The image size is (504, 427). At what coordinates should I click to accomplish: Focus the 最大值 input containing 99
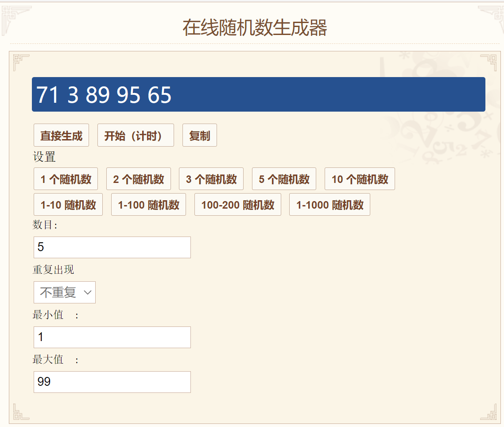coord(112,382)
